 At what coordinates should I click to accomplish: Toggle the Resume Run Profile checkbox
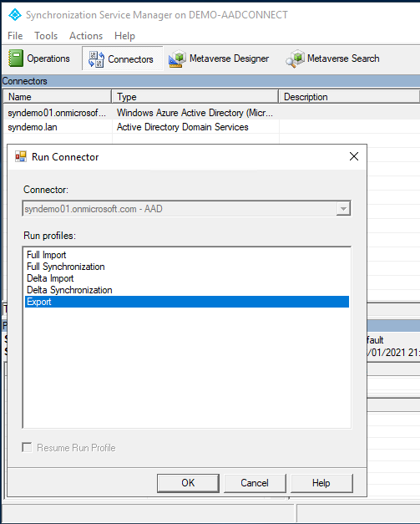tap(27, 447)
